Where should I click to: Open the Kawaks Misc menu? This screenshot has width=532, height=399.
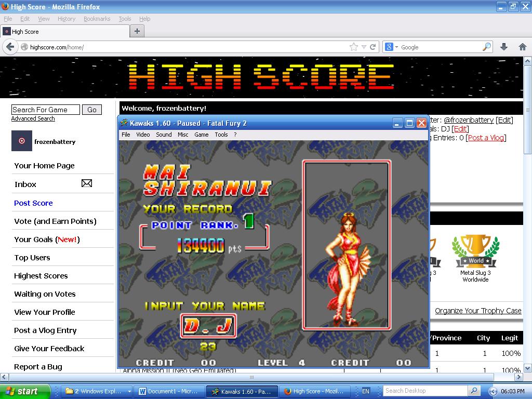coord(183,135)
